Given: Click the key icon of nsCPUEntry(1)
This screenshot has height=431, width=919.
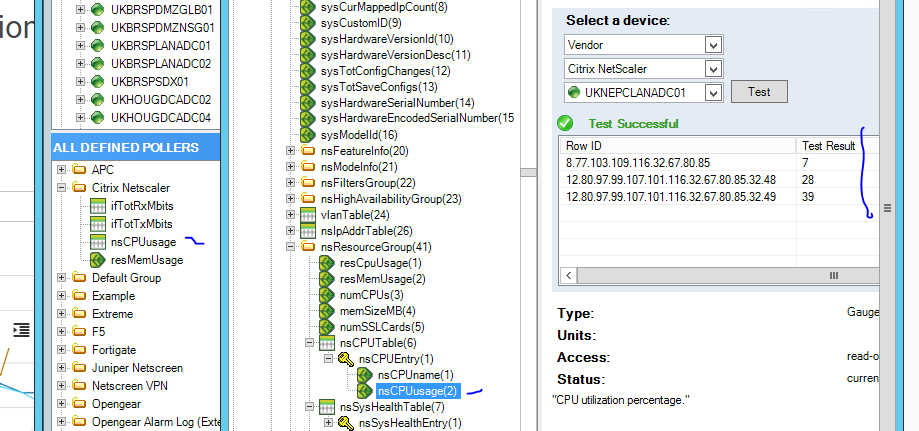Looking at the screenshot, I should [x=346, y=359].
